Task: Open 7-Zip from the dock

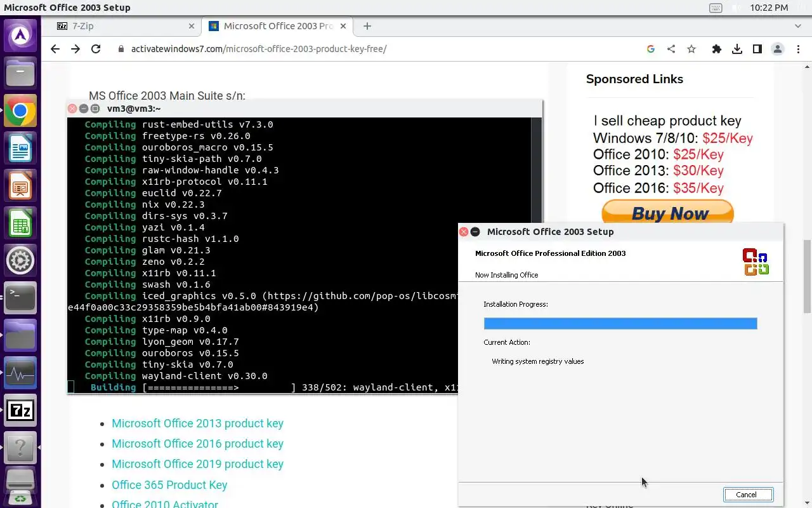Action: pos(20,411)
